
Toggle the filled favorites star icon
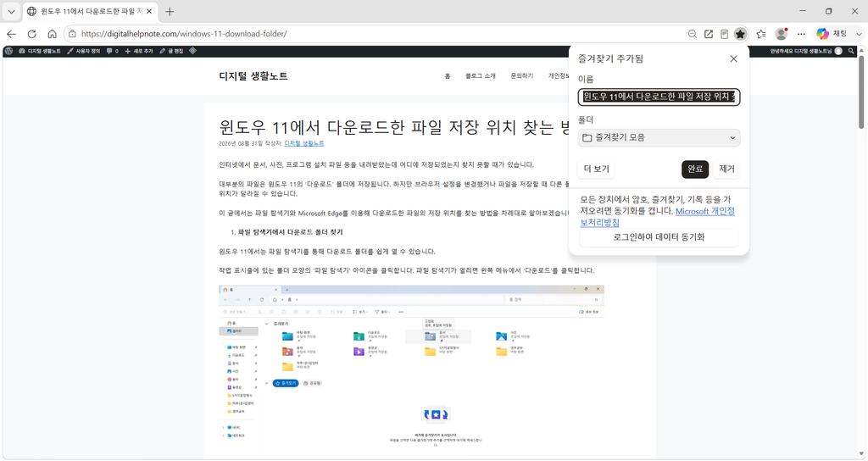[x=740, y=34]
